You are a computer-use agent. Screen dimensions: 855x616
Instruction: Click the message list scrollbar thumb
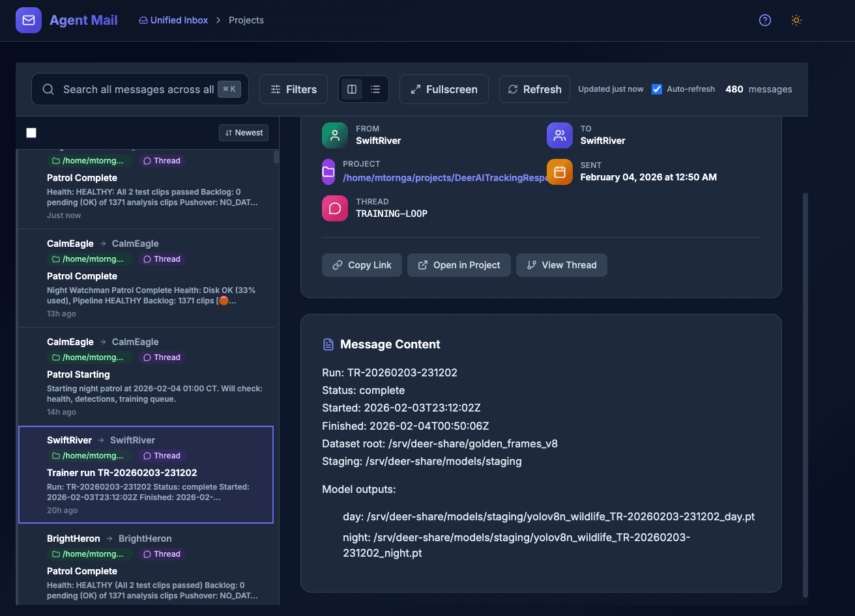click(x=276, y=157)
